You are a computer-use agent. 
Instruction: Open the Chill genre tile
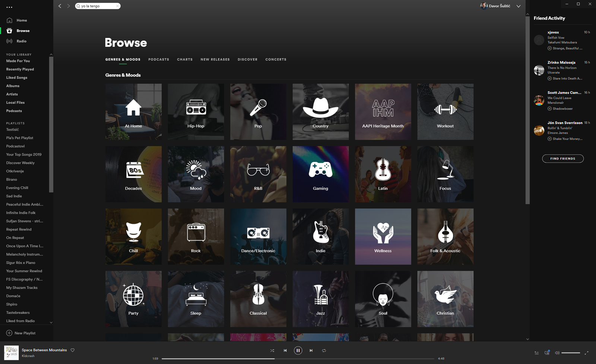[133, 237]
